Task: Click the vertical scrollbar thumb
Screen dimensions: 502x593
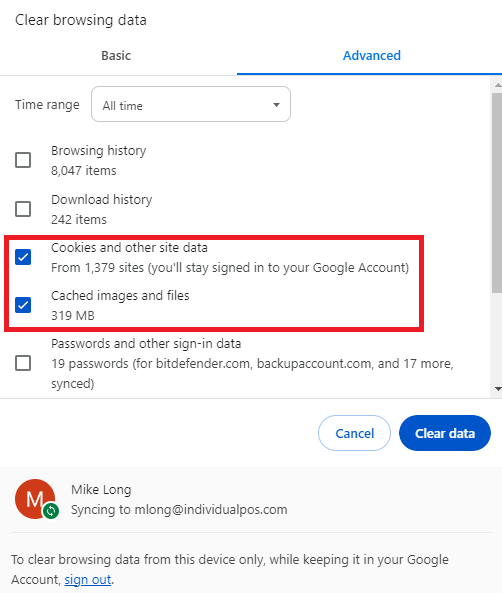Action: 498,193
